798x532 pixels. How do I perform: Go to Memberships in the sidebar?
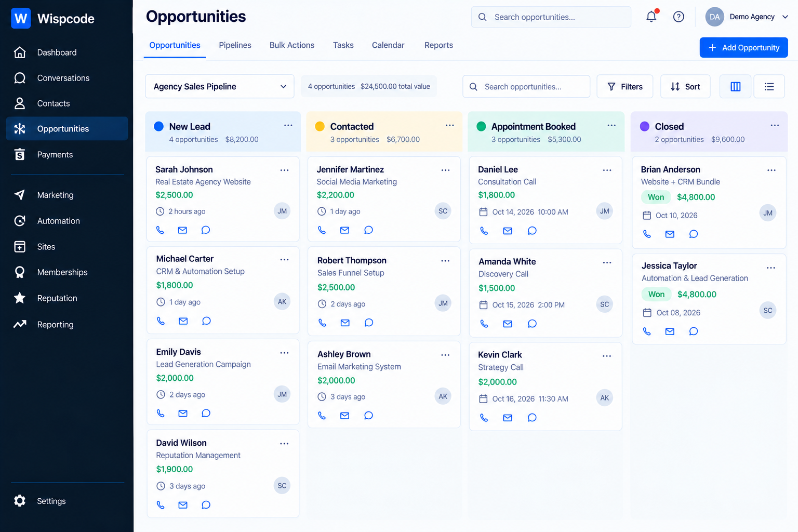(x=67, y=272)
